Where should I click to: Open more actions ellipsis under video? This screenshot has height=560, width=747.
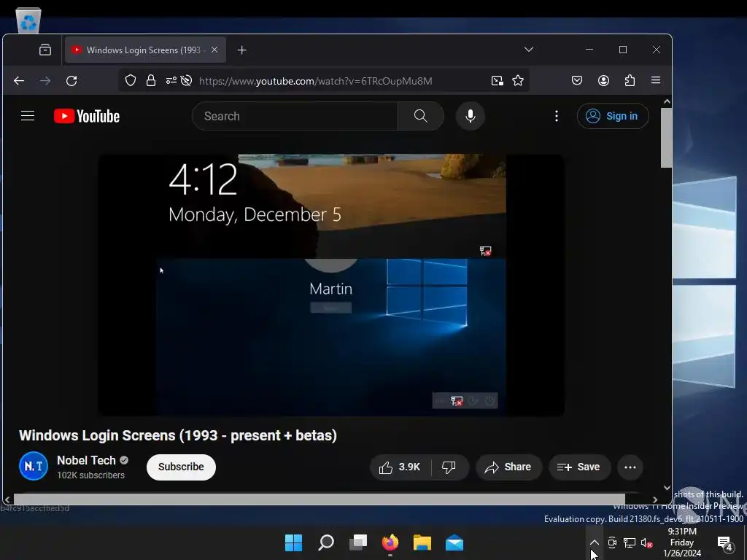tap(630, 467)
